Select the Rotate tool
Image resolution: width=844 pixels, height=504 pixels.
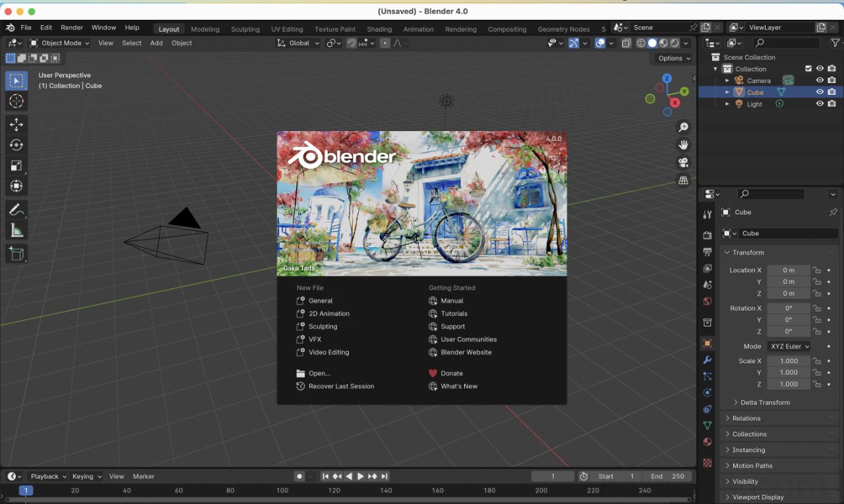pyautogui.click(x=16, y=145)
